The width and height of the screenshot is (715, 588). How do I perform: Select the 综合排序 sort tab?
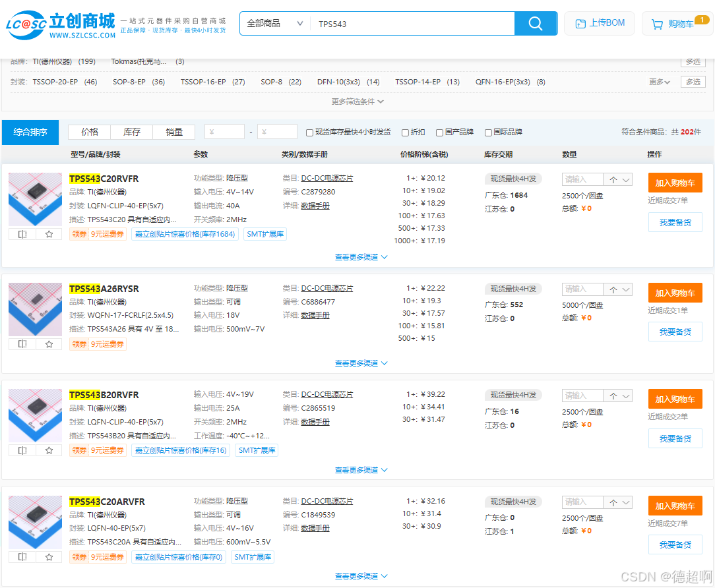click(x=30, y=132)
